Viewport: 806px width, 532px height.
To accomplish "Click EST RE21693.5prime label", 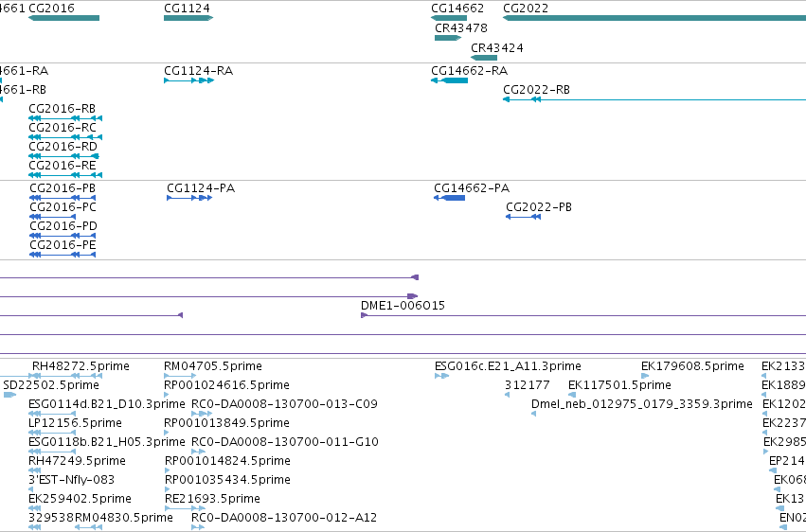I will click(x=212, y=499).
